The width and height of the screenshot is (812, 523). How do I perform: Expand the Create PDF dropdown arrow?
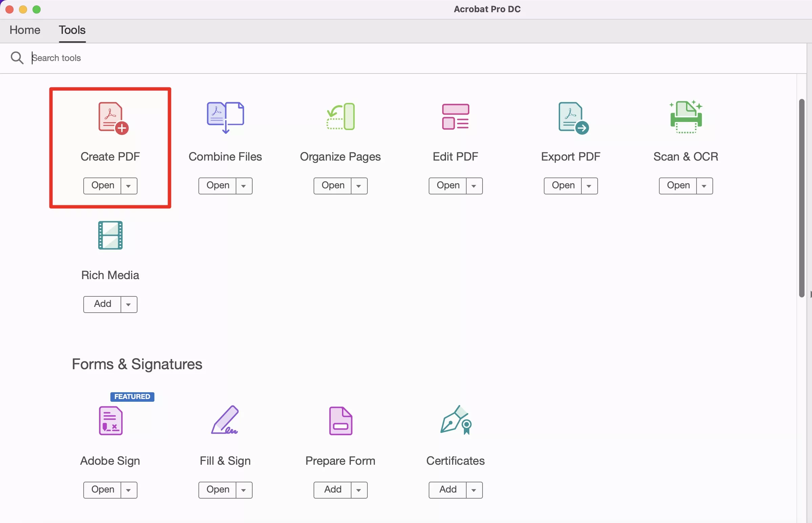(128, 185)
